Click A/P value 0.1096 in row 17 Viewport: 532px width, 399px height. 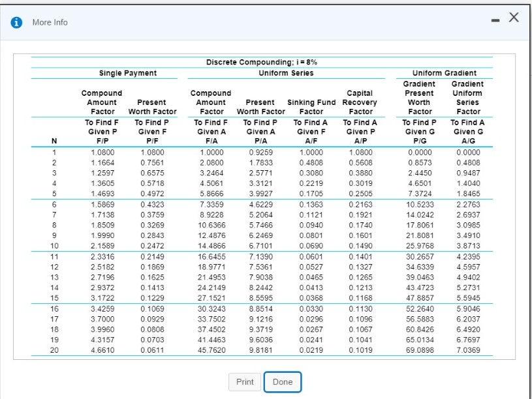[361, 319]
